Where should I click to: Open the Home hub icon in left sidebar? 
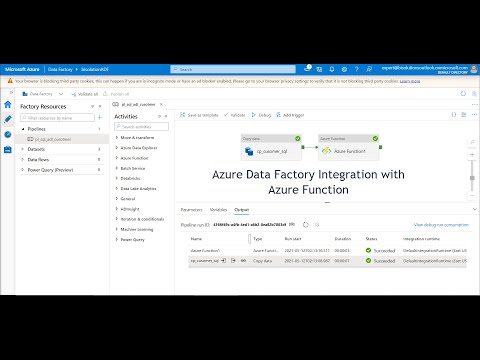pos(8,104)
